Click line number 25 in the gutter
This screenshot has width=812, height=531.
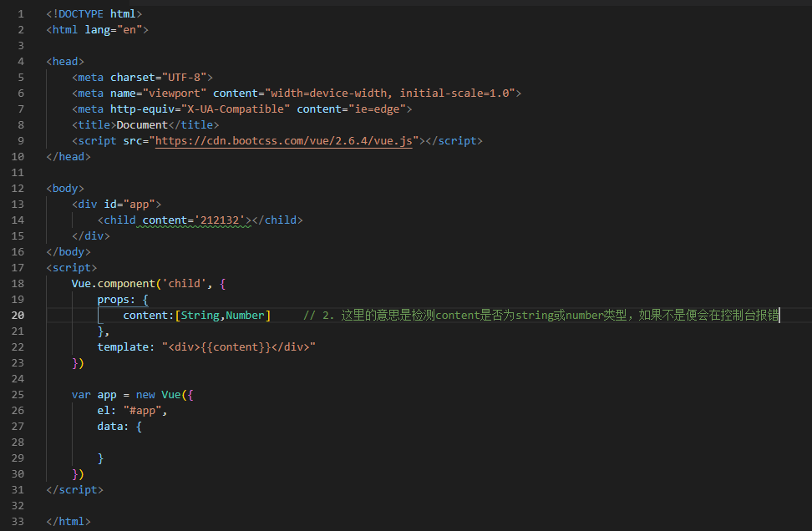[x=18, y=394]
